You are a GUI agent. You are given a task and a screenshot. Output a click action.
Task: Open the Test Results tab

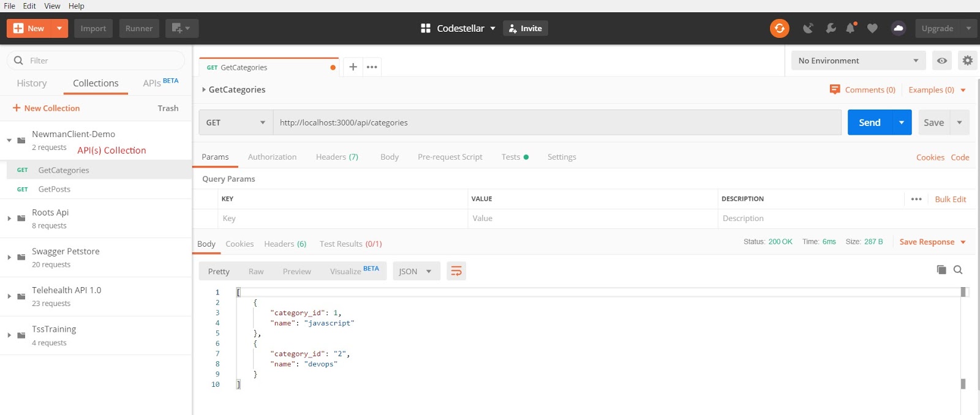(350, 244)
